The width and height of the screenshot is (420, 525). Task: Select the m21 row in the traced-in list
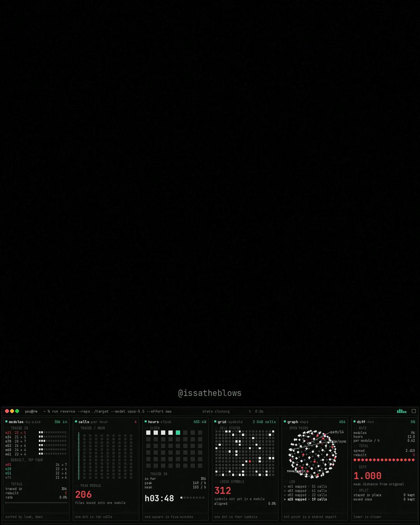click(x=36, y=433)
